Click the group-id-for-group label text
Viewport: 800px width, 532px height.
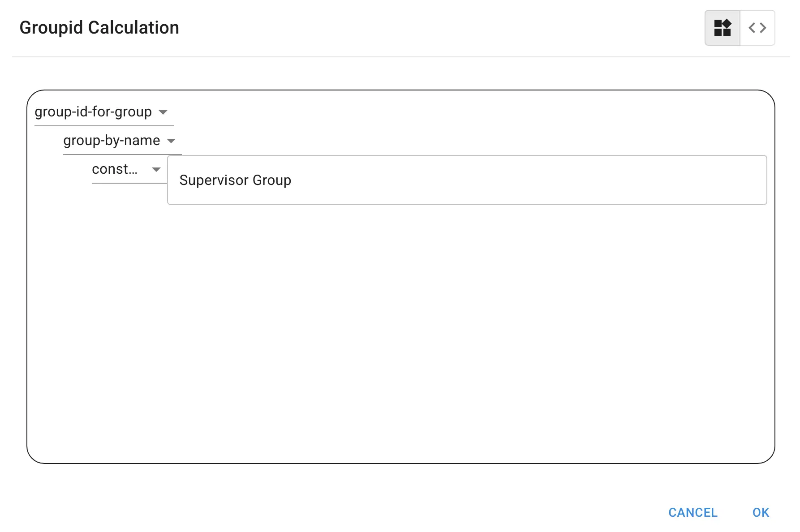[93, 112]
